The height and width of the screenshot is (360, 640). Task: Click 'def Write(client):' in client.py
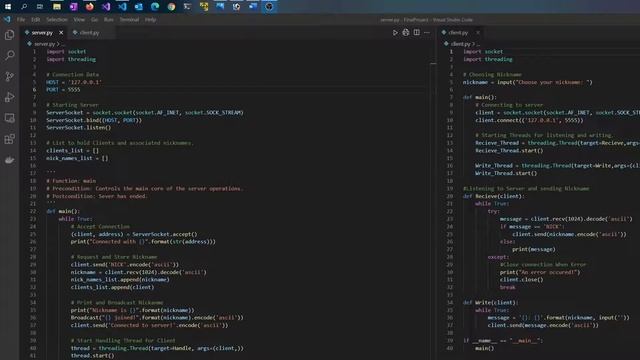pos(491,302)
